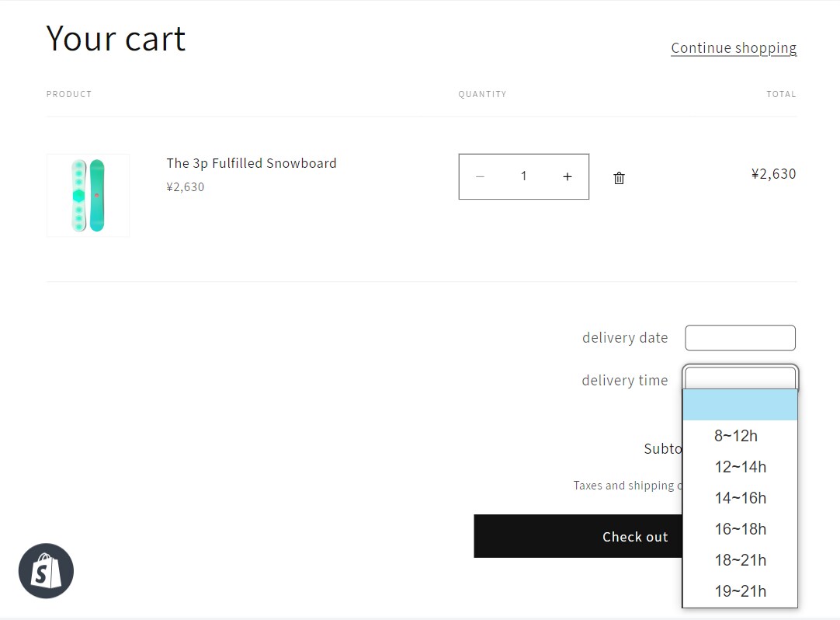Viewport: 840px width, 620px height.
Task: Click the snowboard product thumbnail
Action: [88, 195]
